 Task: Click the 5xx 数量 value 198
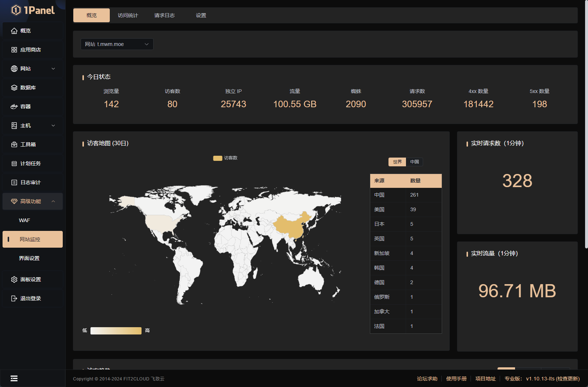coord(539,104)
